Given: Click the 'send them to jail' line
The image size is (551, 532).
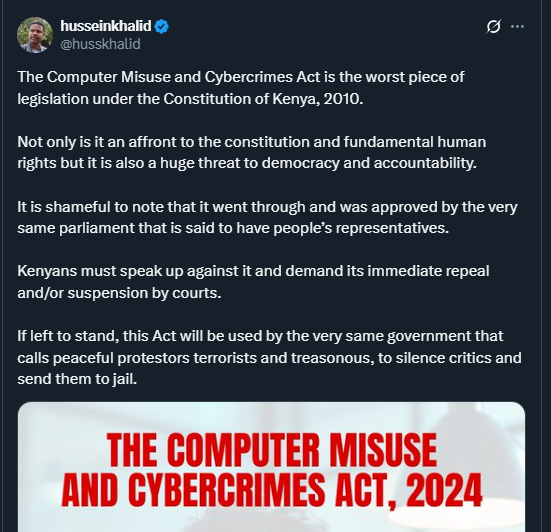Looking at the screenshot, I should tap(77, 379).
